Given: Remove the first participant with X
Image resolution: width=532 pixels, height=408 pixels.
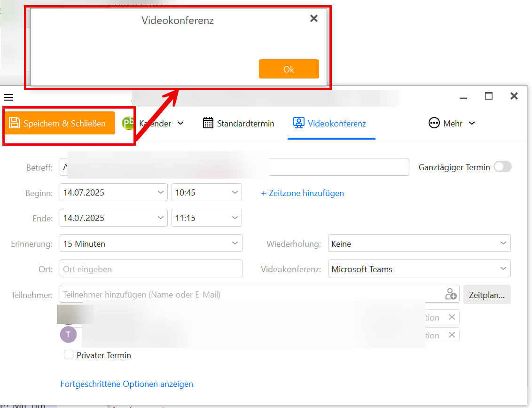Looking at the screenshot, I should [x=452, y=317].
